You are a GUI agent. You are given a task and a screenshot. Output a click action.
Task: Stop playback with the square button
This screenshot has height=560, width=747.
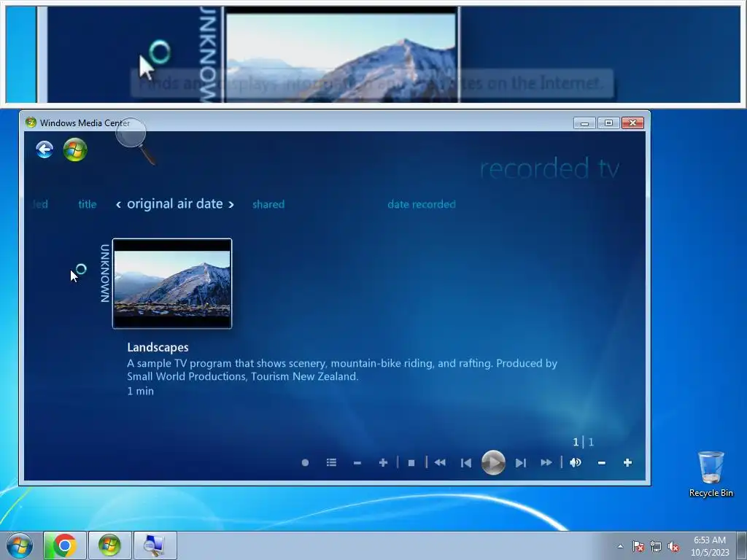411,462
